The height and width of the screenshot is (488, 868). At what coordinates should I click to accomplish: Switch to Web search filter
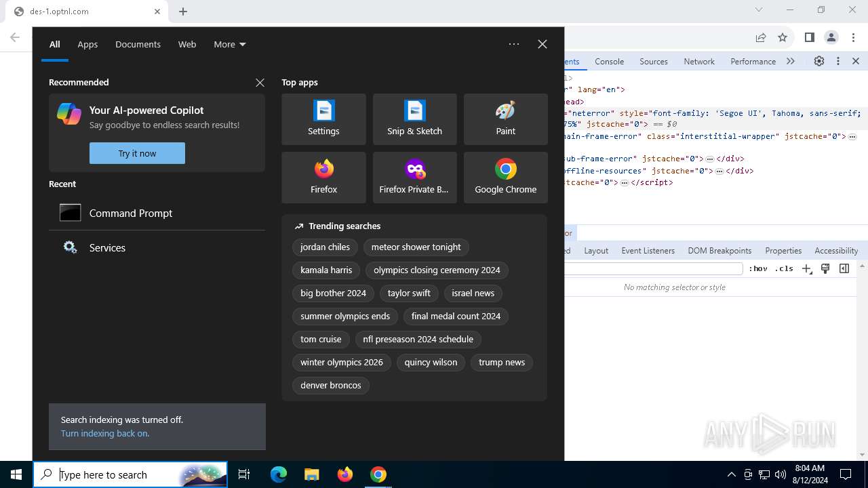click(187, 44)
